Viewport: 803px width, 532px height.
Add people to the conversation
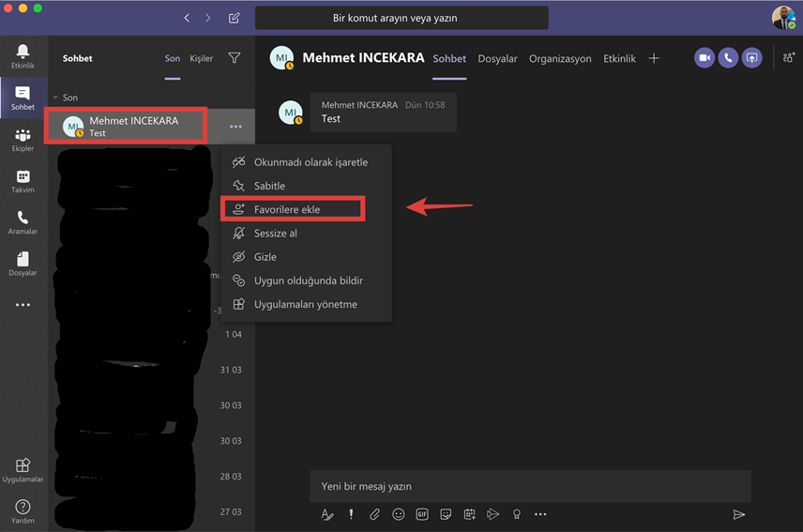(789, 57)
